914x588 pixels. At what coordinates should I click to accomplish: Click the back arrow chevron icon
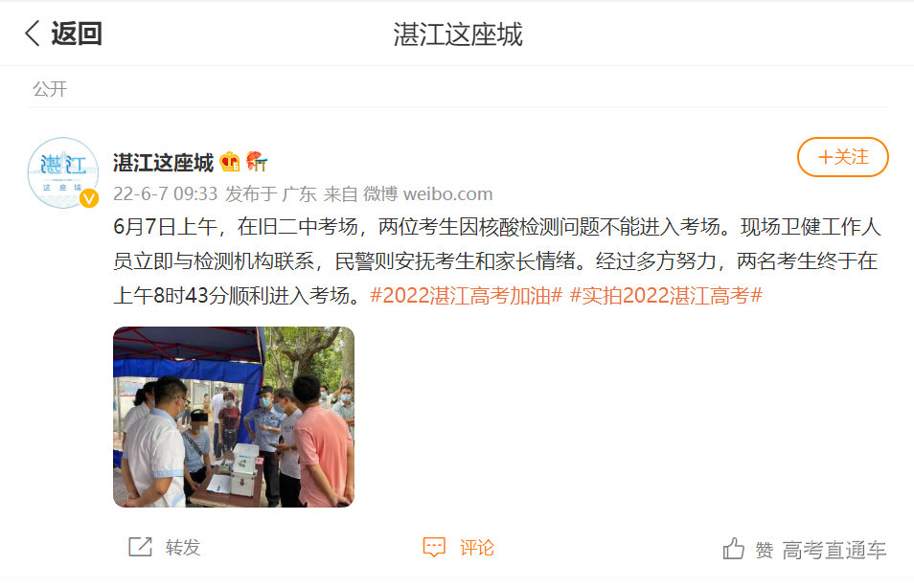33,34
